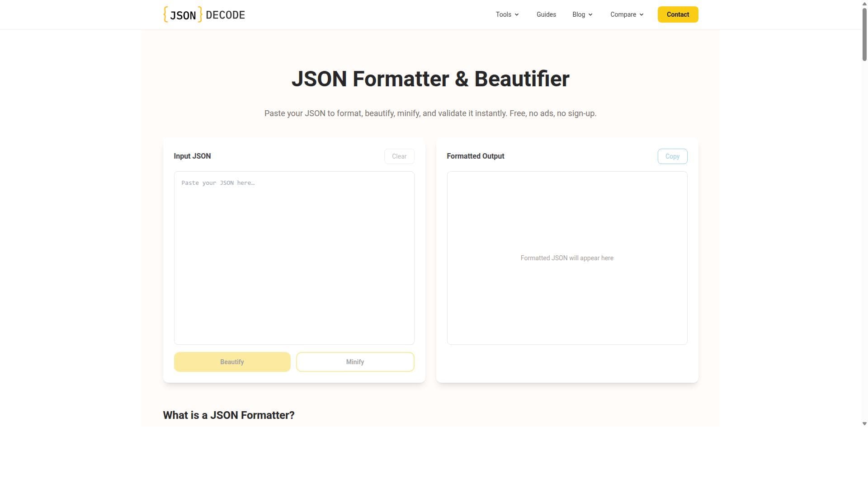Click the scrollbar up arrow
The image size is (868, 488).
tap(864, 3)
